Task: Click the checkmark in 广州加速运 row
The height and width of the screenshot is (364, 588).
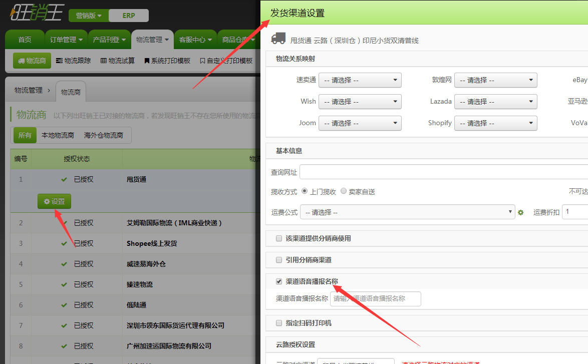Action: (x=64, y=346)
